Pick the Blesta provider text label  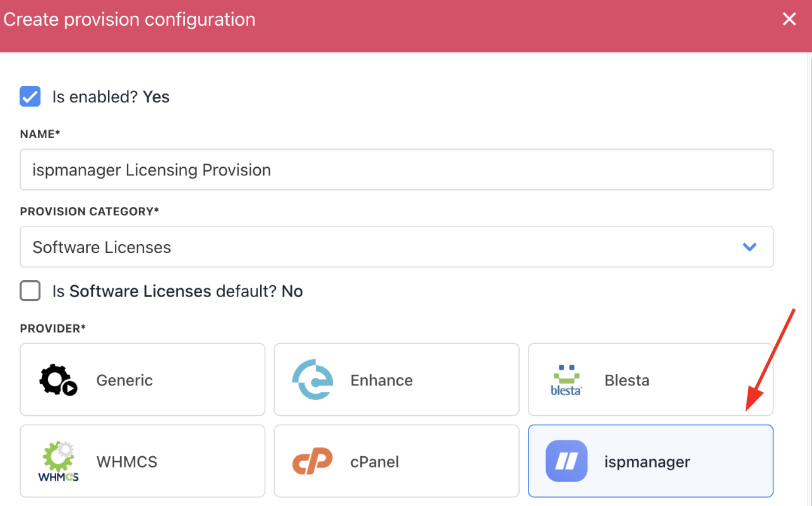click(626, 380)
